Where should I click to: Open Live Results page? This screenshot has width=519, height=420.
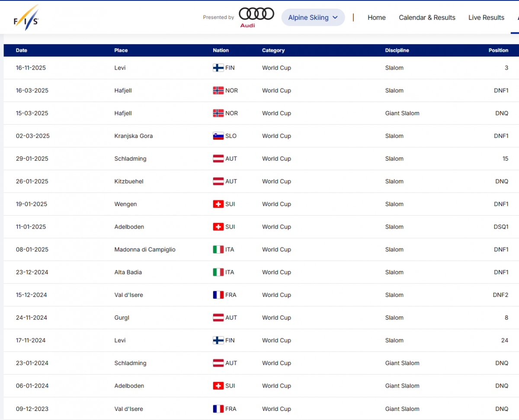[x=486, y=18]
